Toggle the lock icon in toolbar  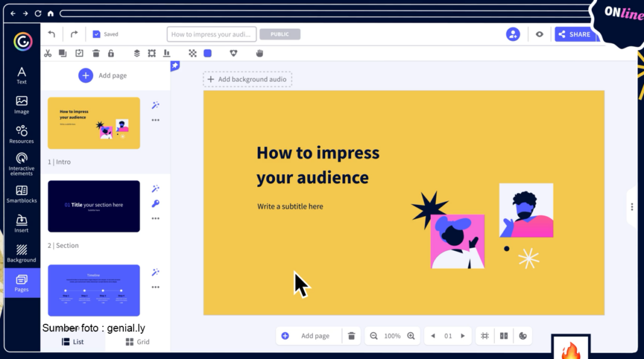111,53
